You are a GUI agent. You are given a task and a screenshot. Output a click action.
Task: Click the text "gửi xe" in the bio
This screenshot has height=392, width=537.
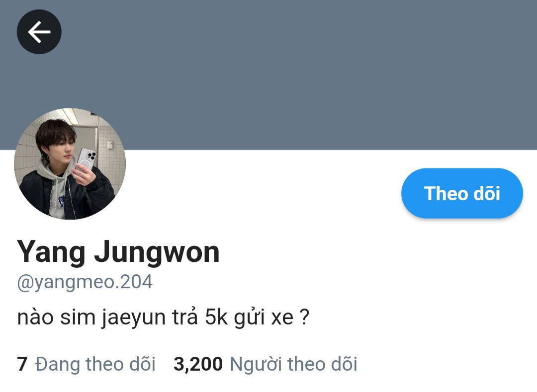(x=264, y=318)
